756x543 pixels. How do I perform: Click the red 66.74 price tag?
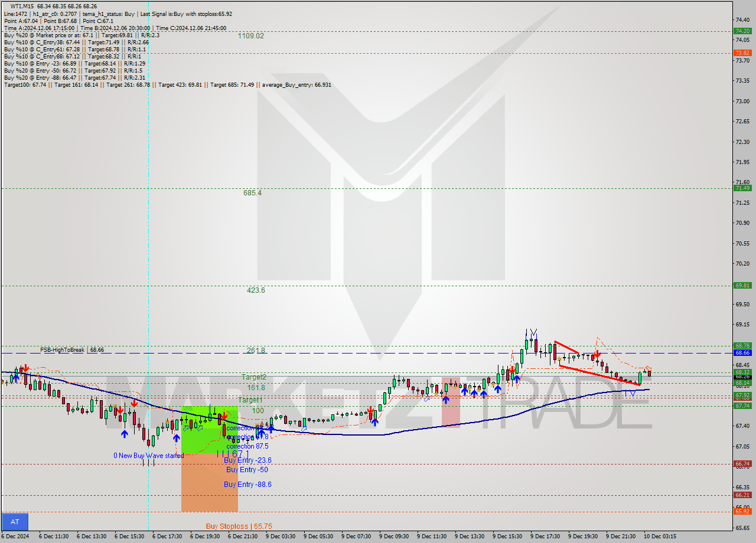[742, 464]
